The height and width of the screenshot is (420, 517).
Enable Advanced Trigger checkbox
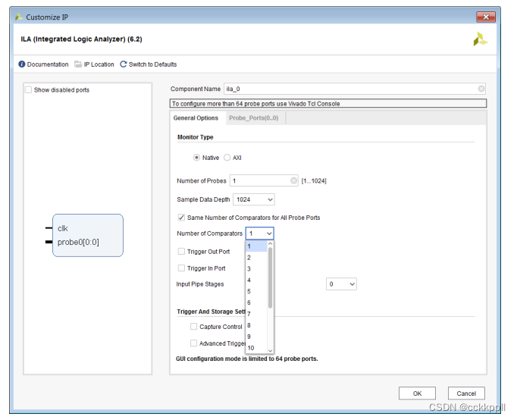point(193,343)
